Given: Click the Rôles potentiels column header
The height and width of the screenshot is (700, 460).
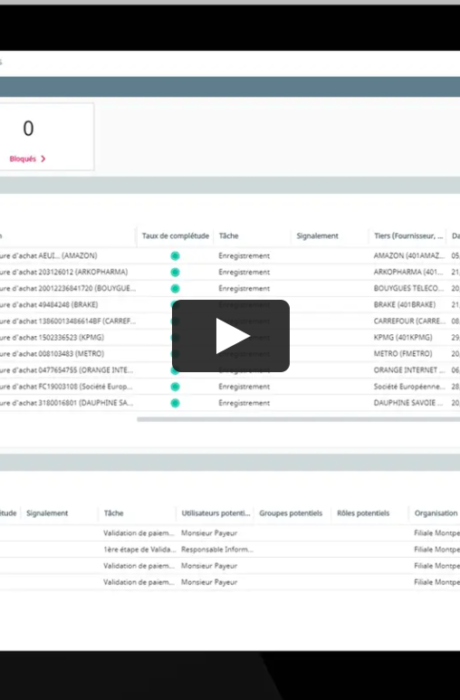Looking at the screenshot, I should (363, 513).
